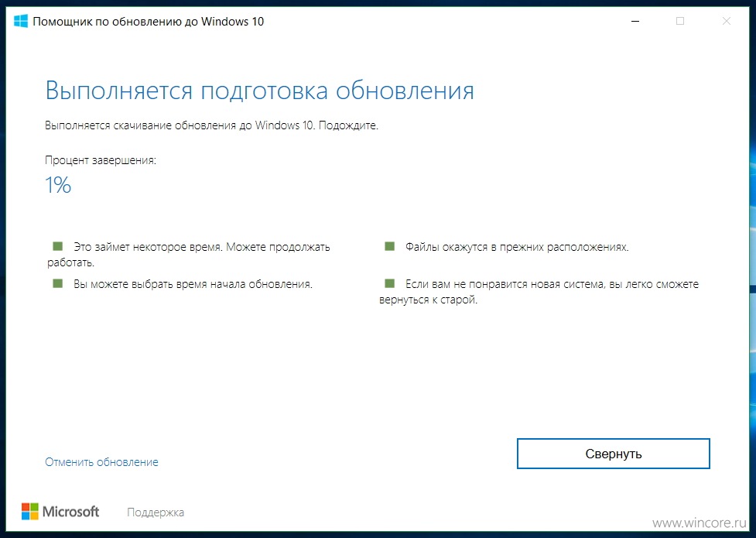Select the heading Выполняется подготовка обновления
Viewport: 756px width, 538px height.
(260, 91)
